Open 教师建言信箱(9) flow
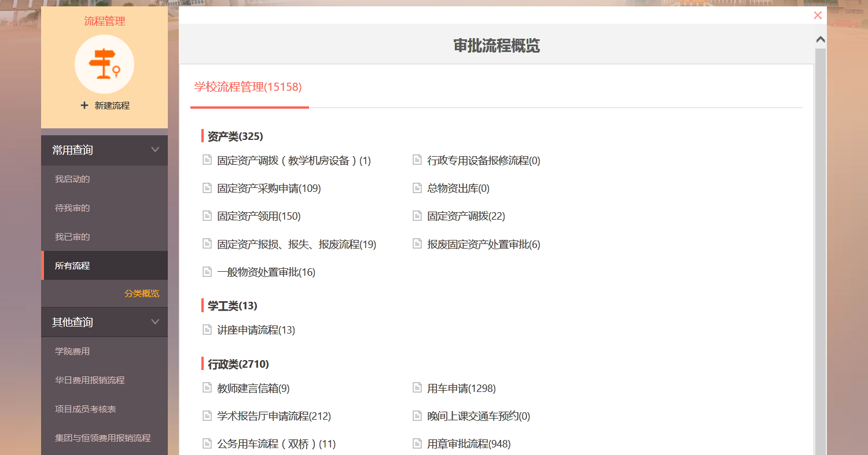The image size is (868, 455). click(x=253, y=389)
